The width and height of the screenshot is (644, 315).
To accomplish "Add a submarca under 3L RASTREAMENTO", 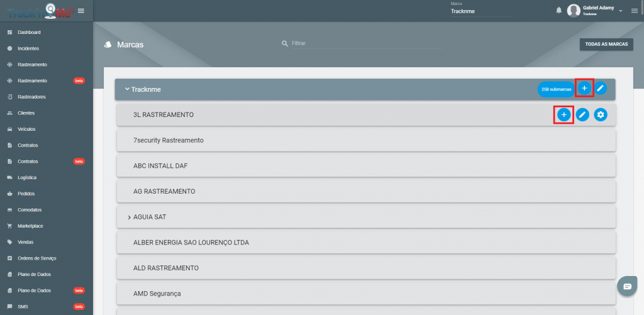I will tap(564, 115).
